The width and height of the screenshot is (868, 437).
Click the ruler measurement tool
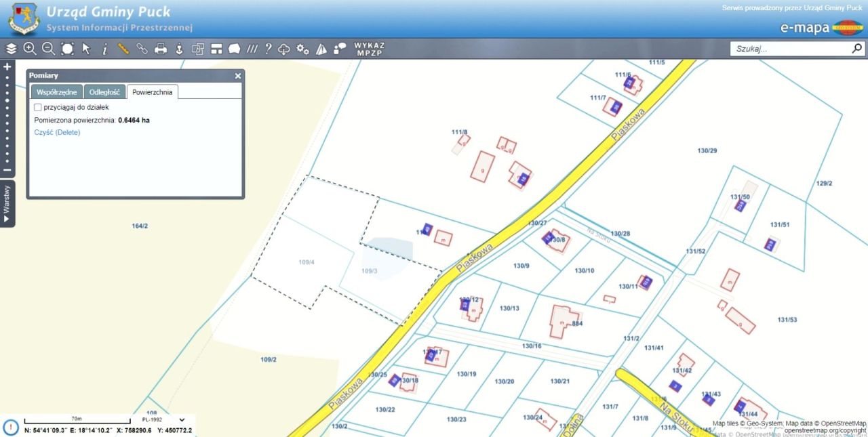coord(123,49)
